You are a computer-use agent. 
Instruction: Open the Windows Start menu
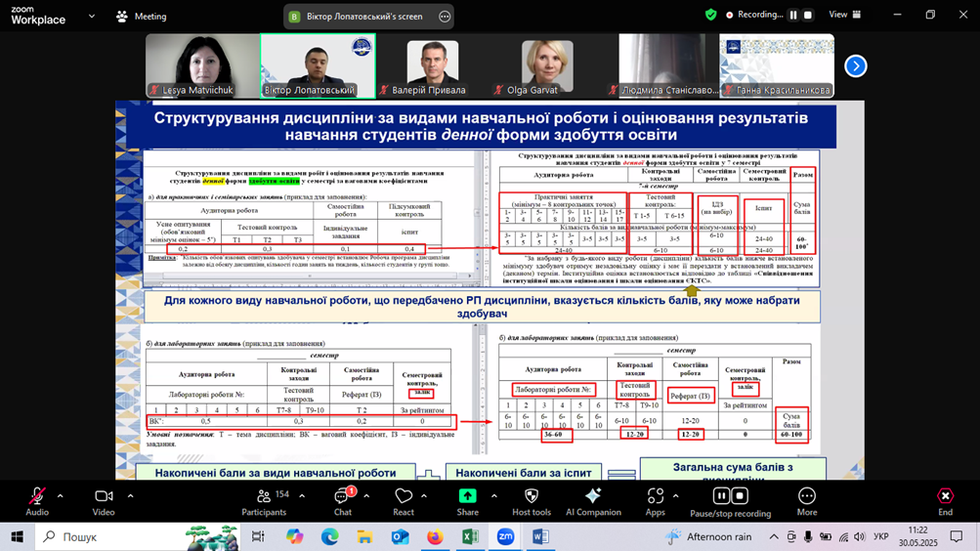pos(17,536)
